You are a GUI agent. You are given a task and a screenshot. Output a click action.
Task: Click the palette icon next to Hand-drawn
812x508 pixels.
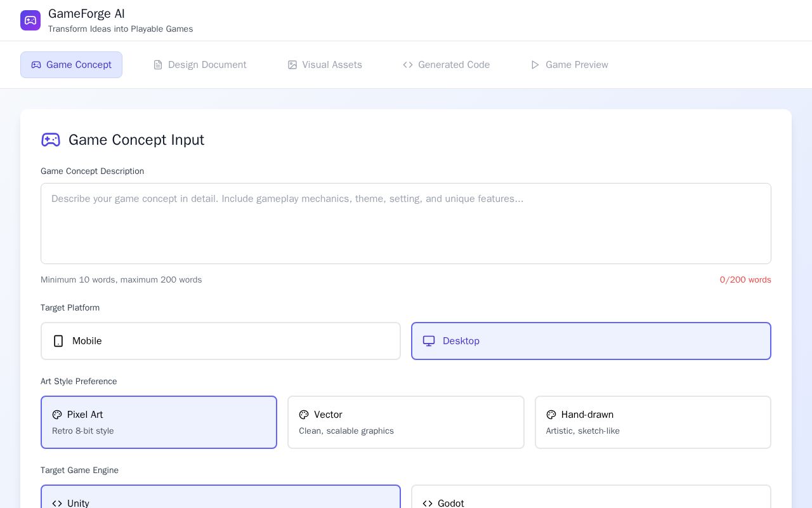(x=551, y=415)
